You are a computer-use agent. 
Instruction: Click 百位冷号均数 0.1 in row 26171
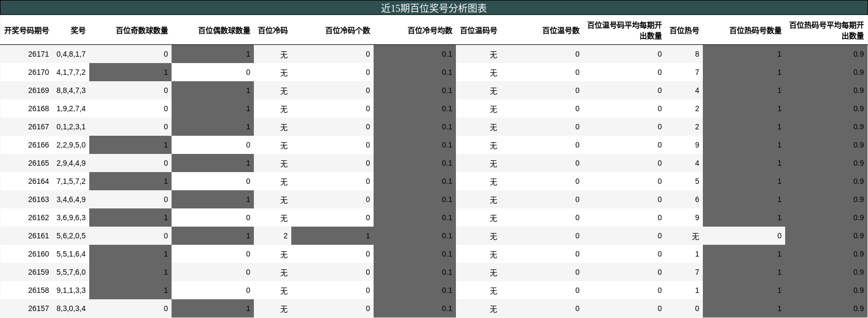[x=415, y=54]
